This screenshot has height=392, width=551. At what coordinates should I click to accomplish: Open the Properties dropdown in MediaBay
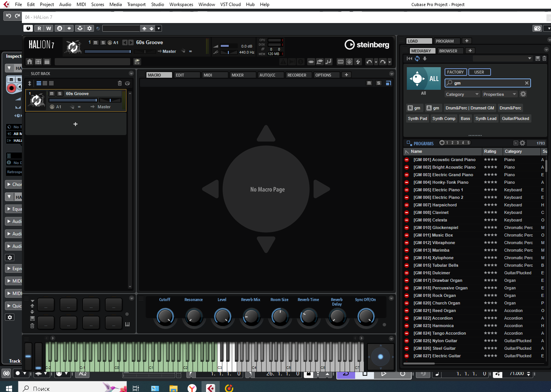[x=499, y=94]
